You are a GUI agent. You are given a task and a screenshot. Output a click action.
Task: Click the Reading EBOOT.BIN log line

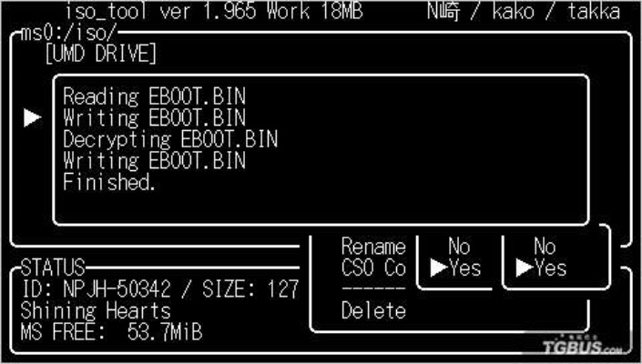155,97
